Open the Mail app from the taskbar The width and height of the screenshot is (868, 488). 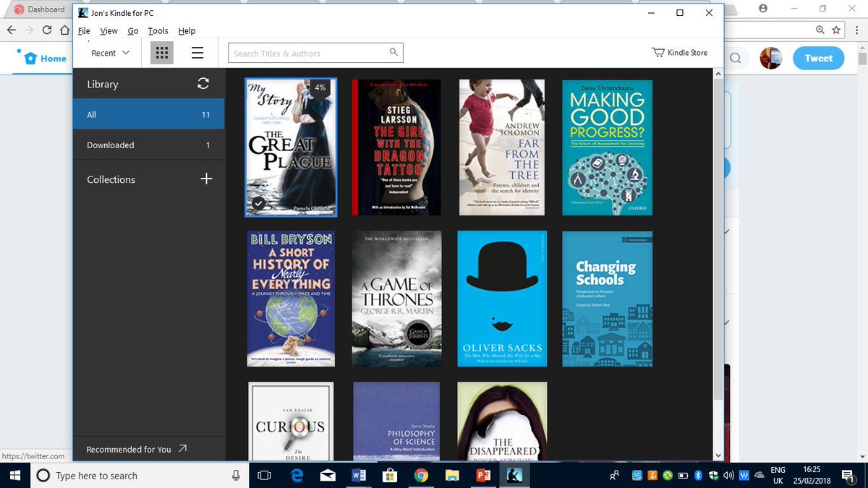328,475
